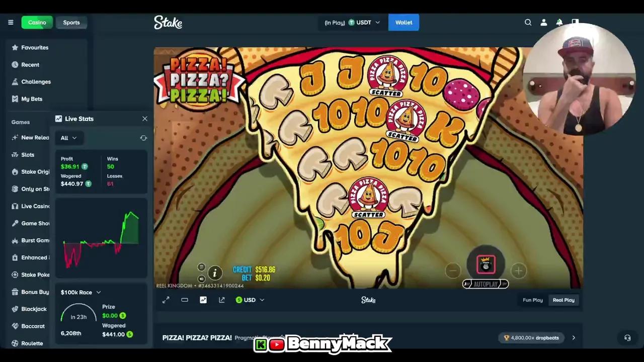Increase bet with the plus stepper
The height and width of the screenshot is (362, 644).
[x=519, y=271]
